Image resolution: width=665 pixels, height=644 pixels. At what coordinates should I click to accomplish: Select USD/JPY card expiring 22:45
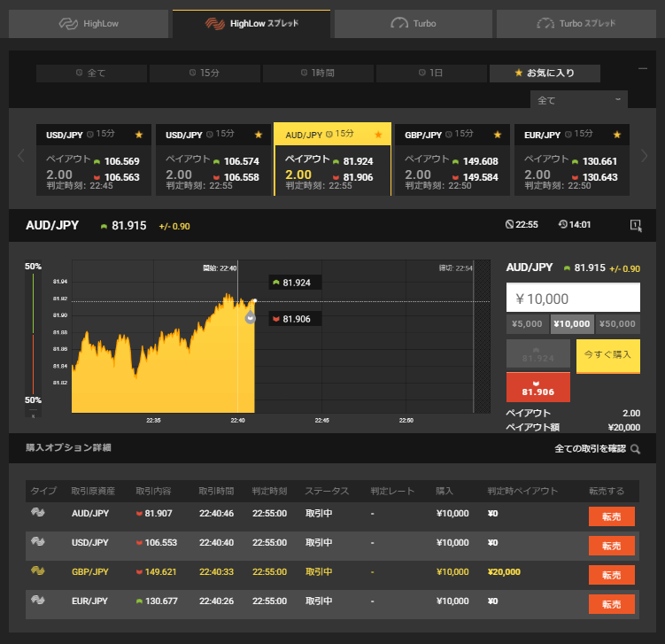(94, 160)
